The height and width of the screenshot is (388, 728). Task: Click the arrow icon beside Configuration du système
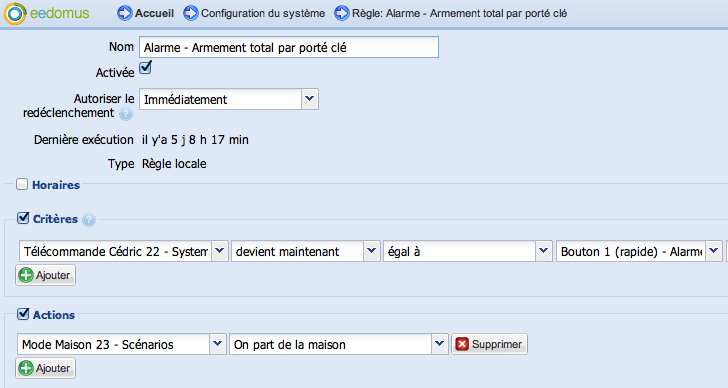click(x=191, y=13)
